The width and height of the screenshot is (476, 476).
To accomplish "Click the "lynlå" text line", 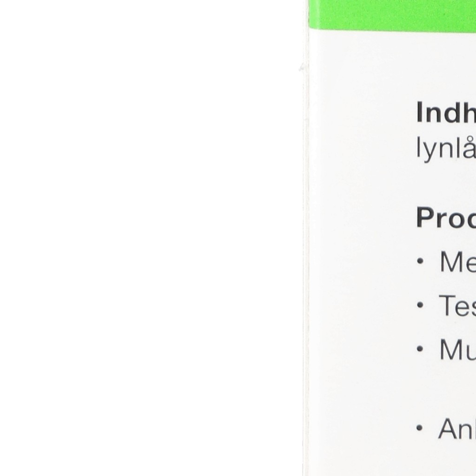I will [445, 150].
